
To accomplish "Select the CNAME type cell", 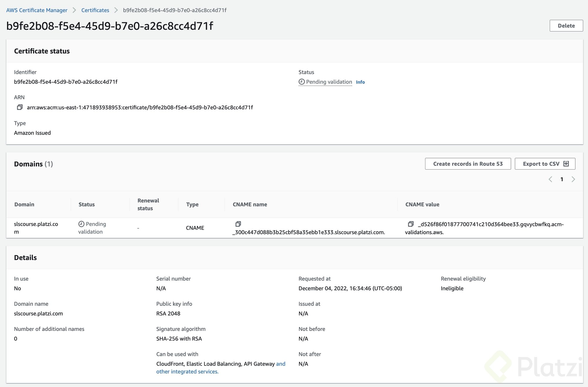I will (x=195, y=228).
